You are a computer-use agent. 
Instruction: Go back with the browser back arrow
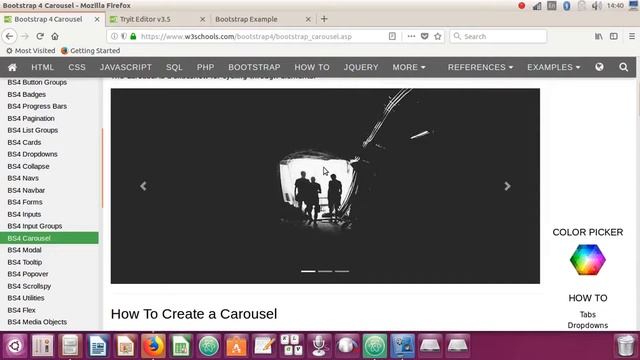point(9,36)
